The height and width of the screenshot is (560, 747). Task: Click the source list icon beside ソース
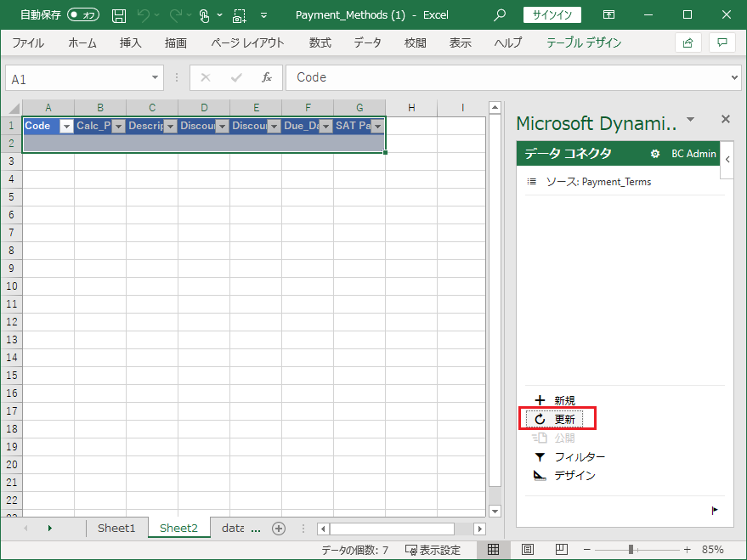coord(532,182)
